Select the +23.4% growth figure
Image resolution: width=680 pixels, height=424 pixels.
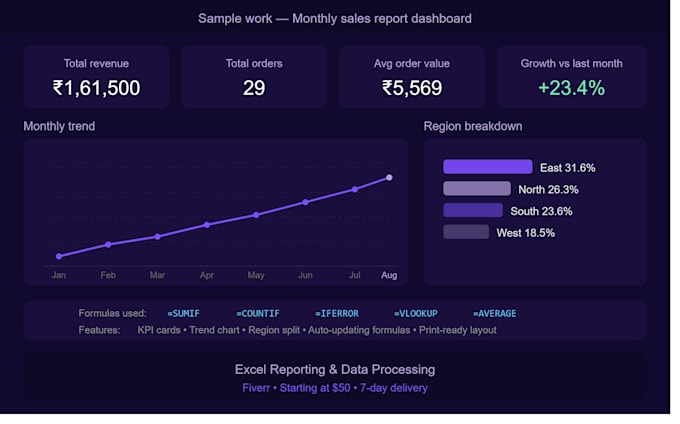572,88
